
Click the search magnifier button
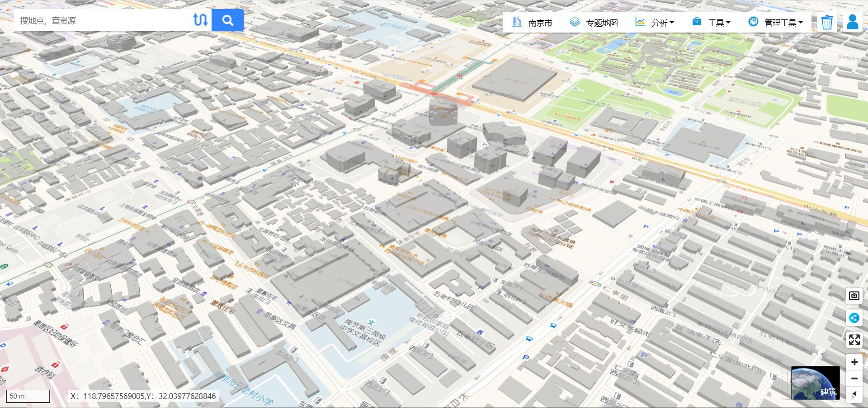click(227, 20)
